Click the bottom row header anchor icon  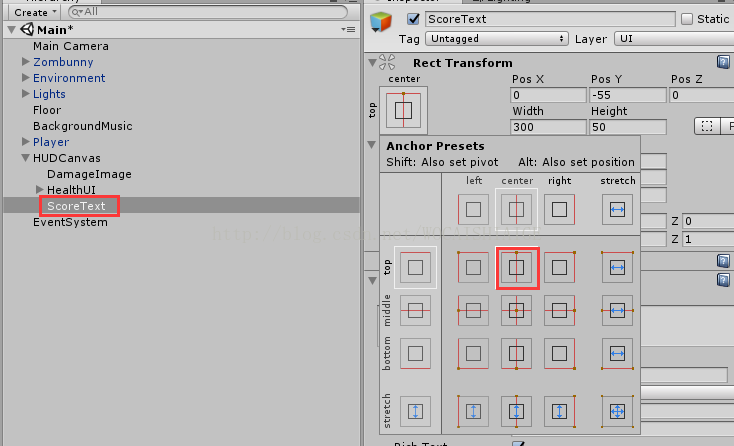(x=415, y=353)
